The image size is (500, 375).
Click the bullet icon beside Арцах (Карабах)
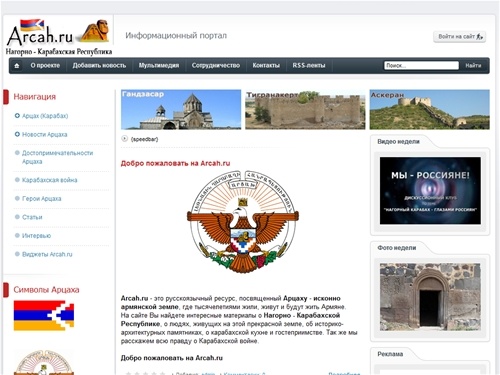click(17, 116)
